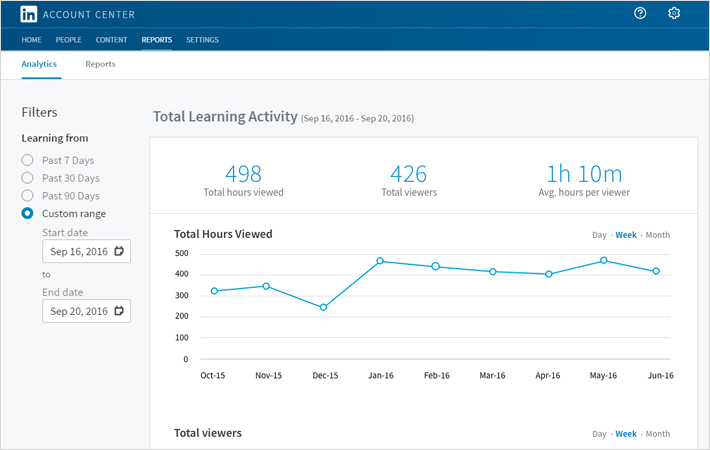This screenshot has width=710, height=450.
Task: Click the End date calendar icon
Action: 119,311
